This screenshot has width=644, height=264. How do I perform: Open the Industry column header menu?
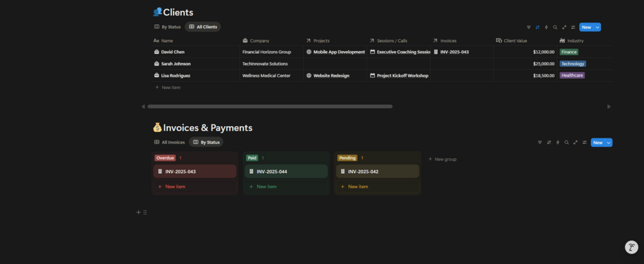[x=575, y=40]
